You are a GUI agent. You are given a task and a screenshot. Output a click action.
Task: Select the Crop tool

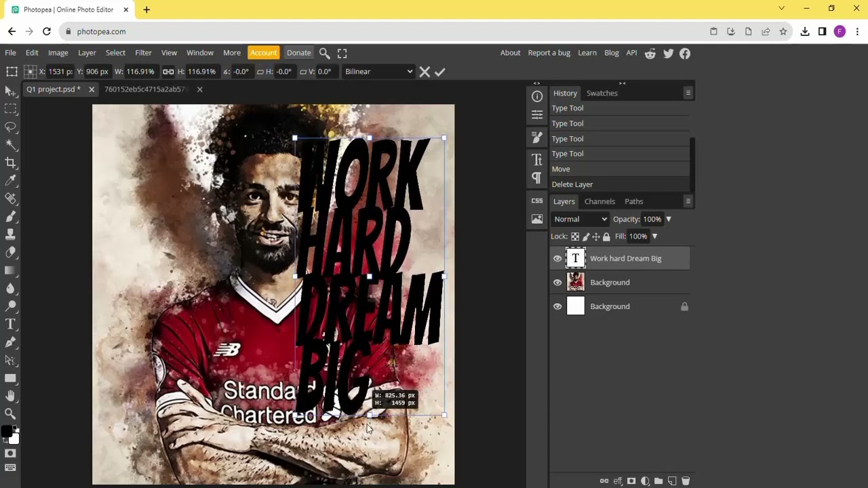click(10, 163)
